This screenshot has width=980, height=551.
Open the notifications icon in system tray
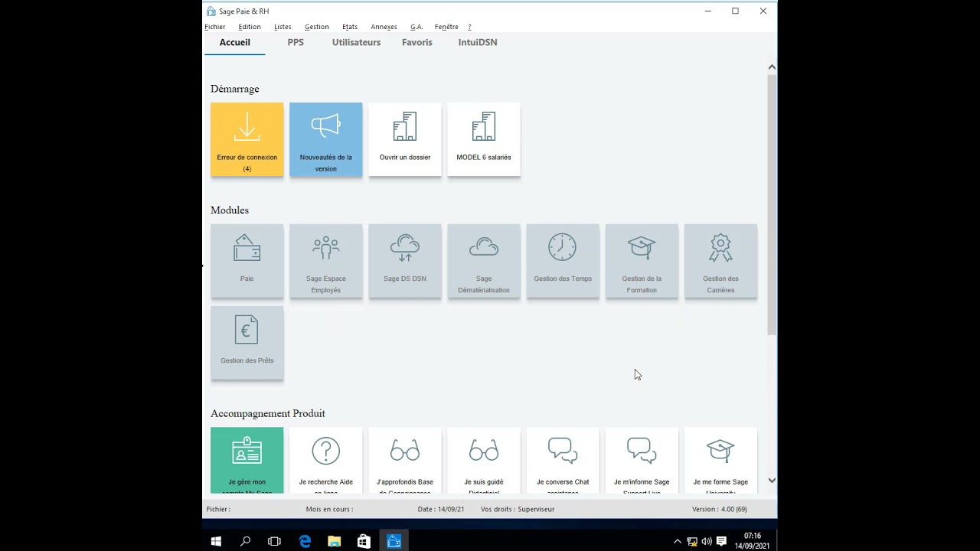point(721,542)
